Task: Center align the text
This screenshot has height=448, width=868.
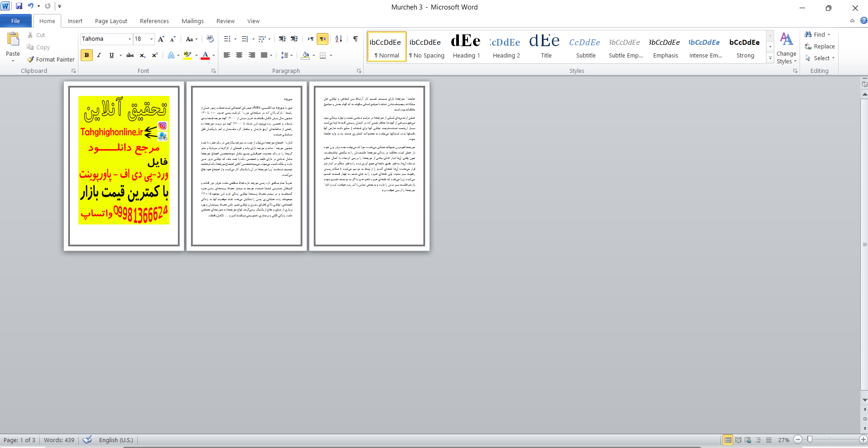Action: 239,55
